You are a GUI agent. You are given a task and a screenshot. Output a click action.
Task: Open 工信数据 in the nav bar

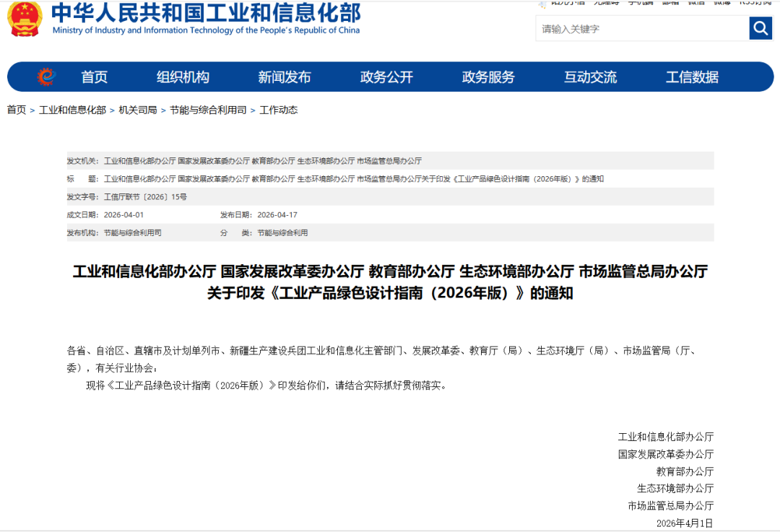[692, 77]
